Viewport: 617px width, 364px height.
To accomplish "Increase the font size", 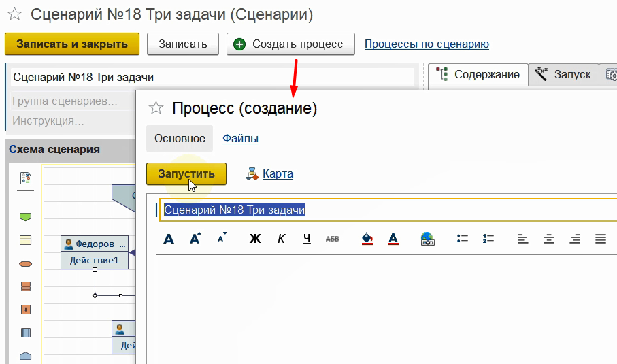I will (196, 238).
